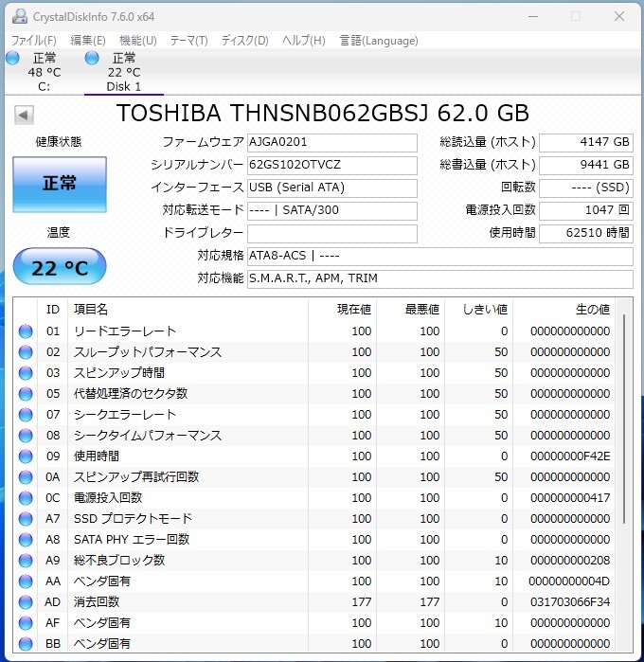Click total host writes value 9441 GB
Image resolution: width=644 pixels, height=662 pixels.
(586, 165)
